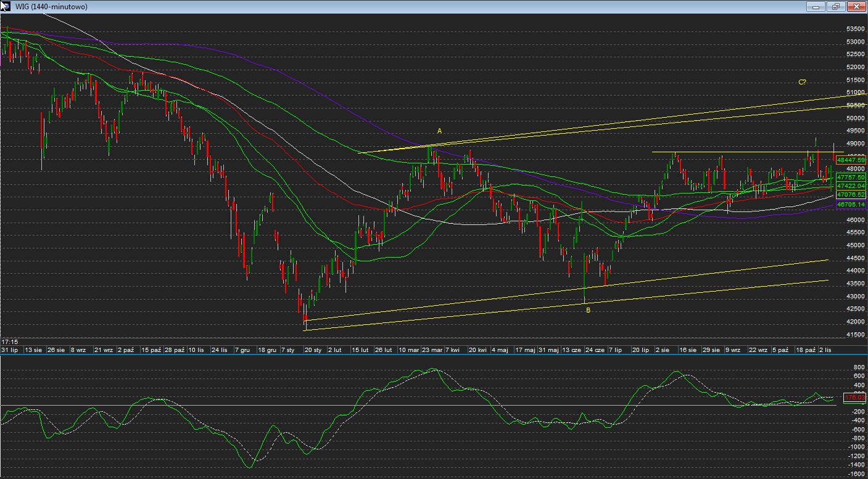The width and height of the screenshot is (868, 479).
Task: Click the 46000 price axis value
Action: pos(856,220)
